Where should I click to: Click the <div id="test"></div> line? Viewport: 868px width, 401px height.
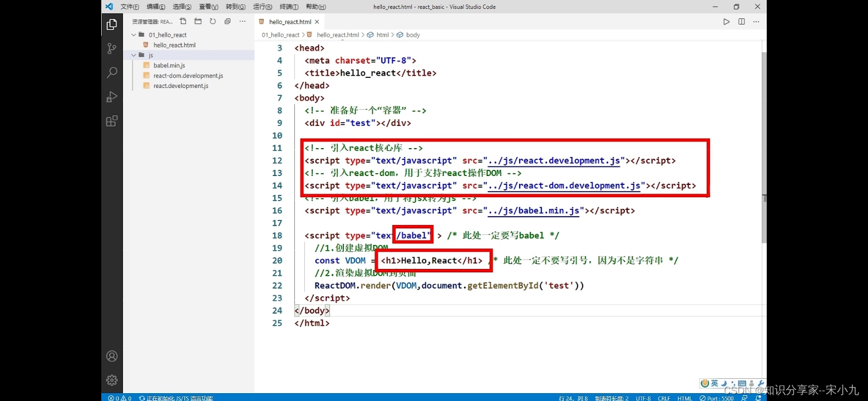click(357, 124)
